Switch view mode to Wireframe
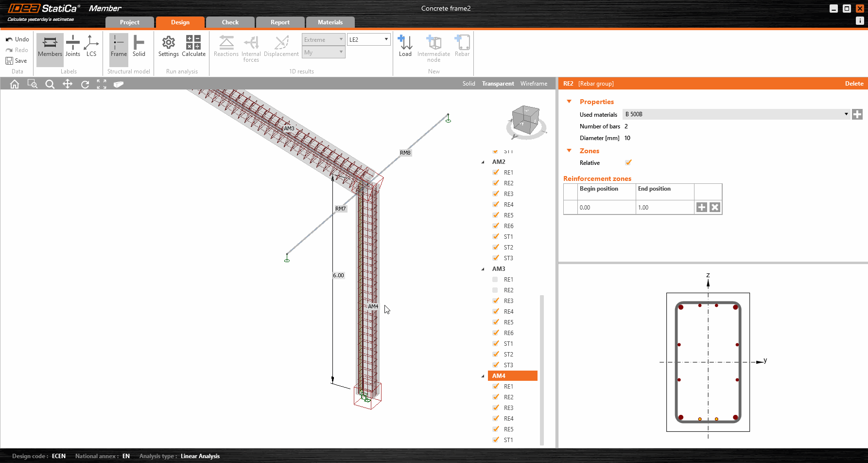The height and width of the screenshot is (463, 868). click(x=533, y=84)
